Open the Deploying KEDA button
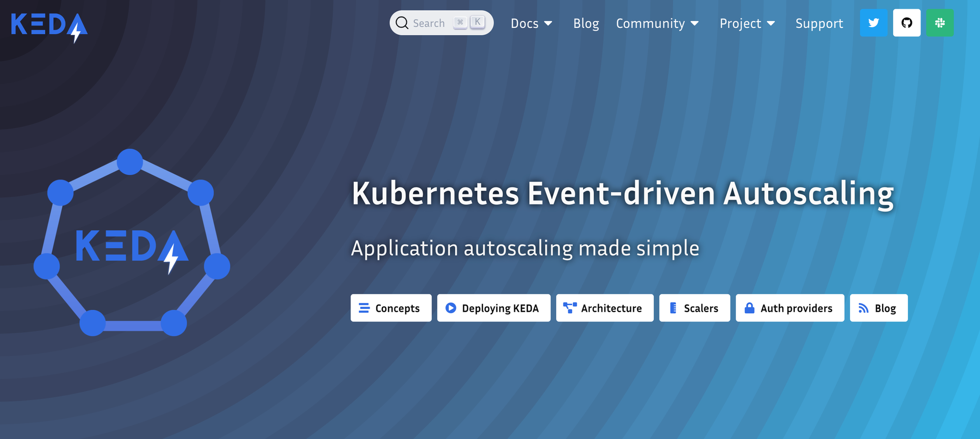 494,308
